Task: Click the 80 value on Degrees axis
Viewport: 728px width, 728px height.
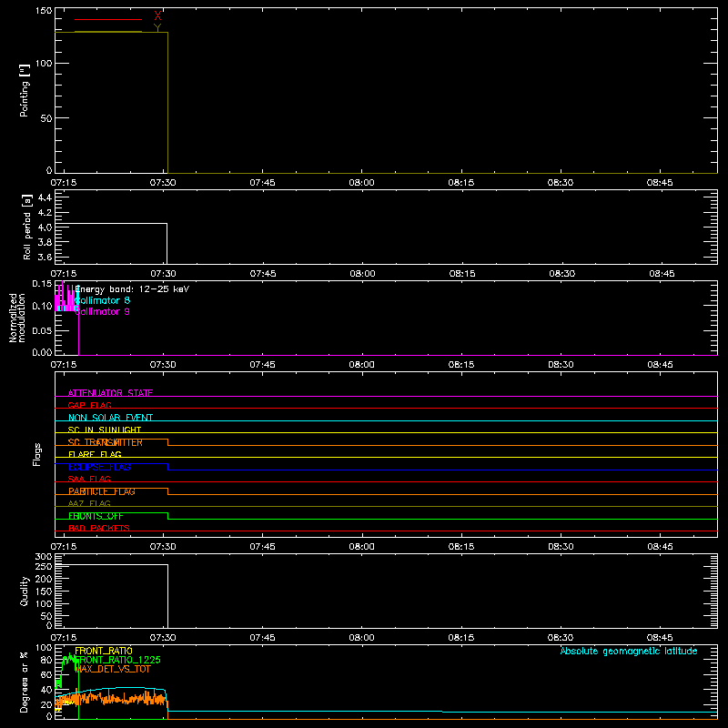Action: (x=46, y=660)
